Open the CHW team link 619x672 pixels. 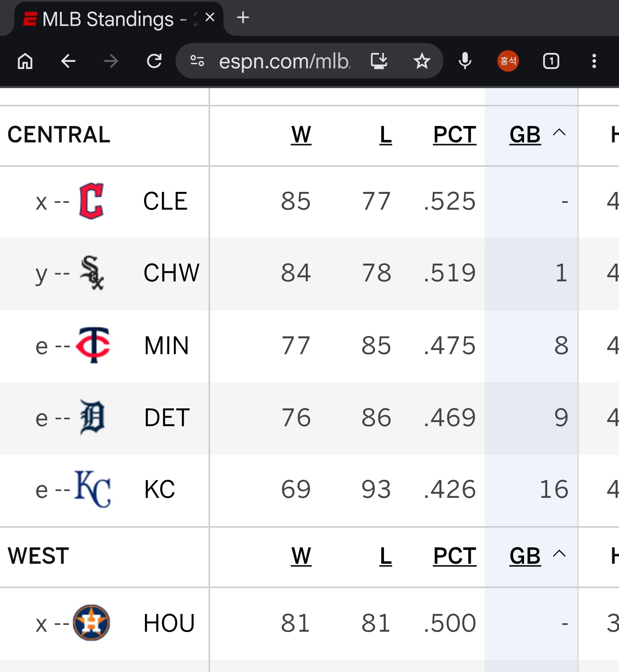171,273
